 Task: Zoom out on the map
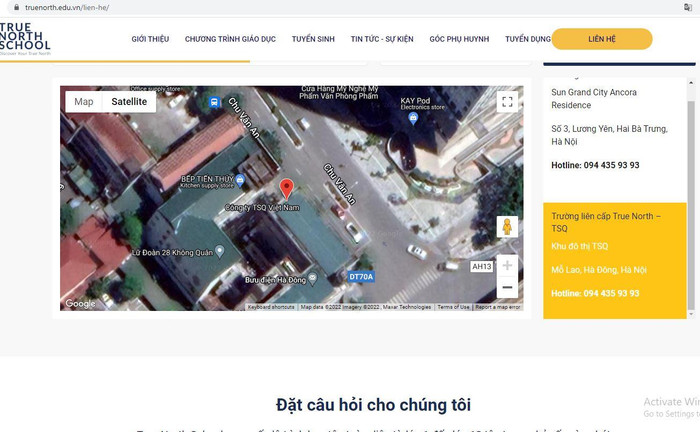[507, 287]
